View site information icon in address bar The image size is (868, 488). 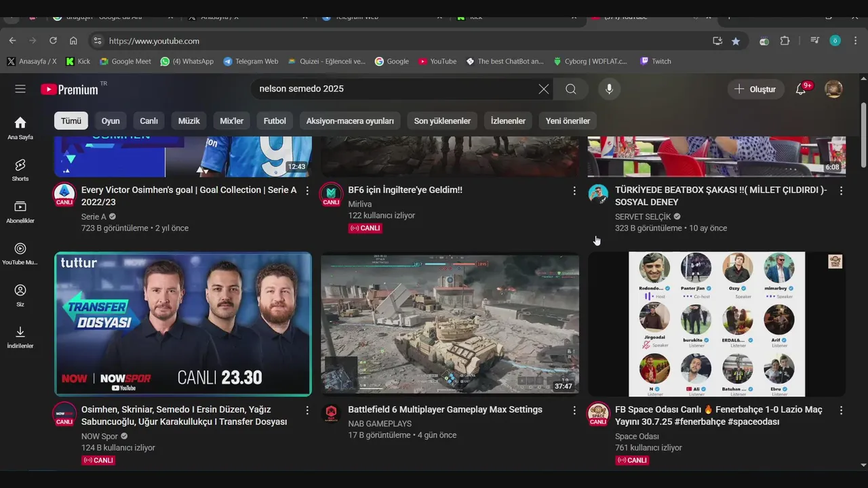(98, 41)
